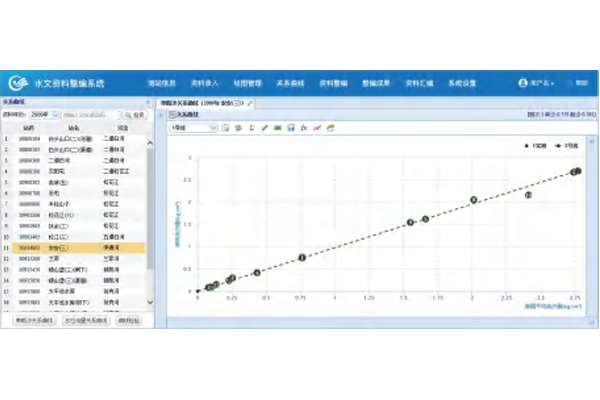
Task: Click the station list scrollbar down arrow
Action: [151, 302]
